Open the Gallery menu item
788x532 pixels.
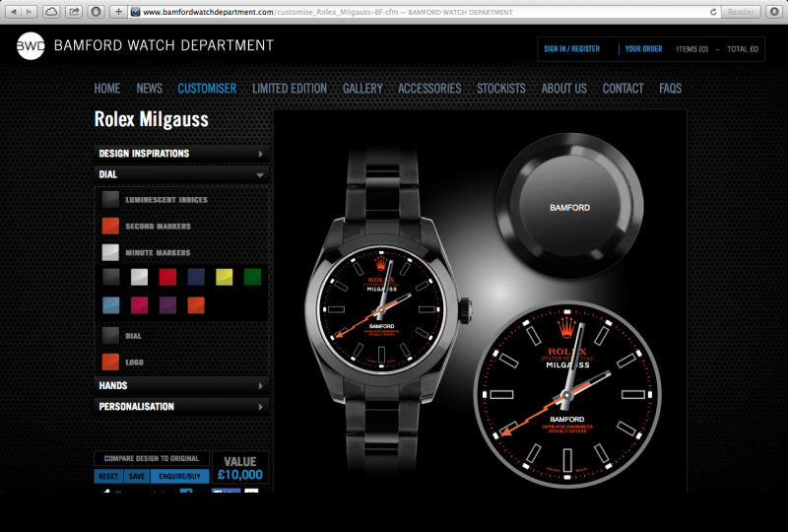coord(362,89)
